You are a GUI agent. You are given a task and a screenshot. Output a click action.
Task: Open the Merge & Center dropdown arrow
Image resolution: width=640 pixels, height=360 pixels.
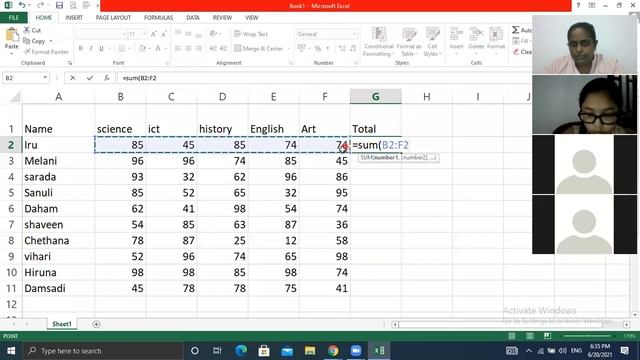coord(289,49)
